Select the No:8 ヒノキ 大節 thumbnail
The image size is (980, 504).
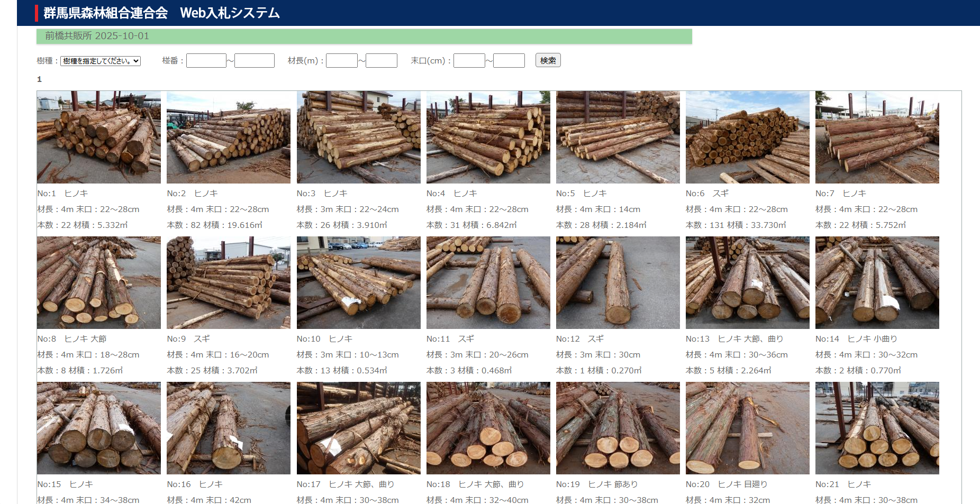pos(99,283)
